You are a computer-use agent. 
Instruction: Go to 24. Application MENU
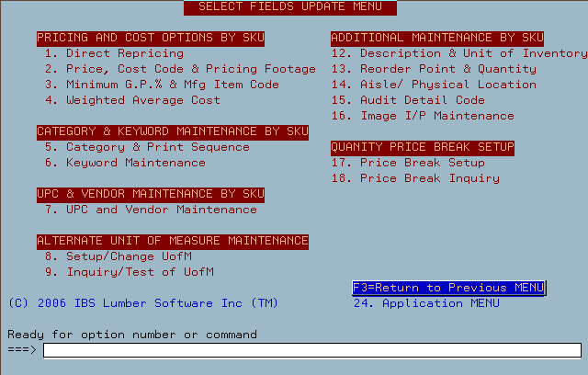(426, 303)
